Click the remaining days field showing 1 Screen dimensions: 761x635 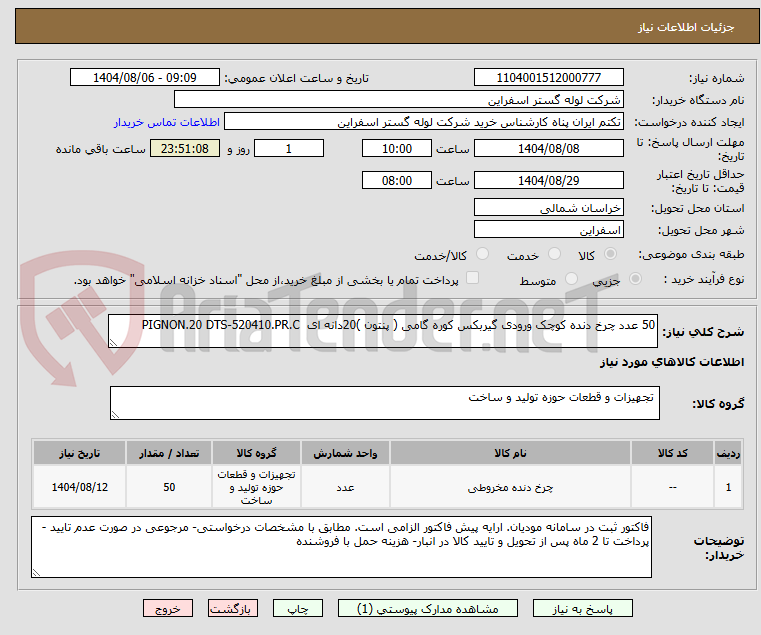tap(289, 149)
